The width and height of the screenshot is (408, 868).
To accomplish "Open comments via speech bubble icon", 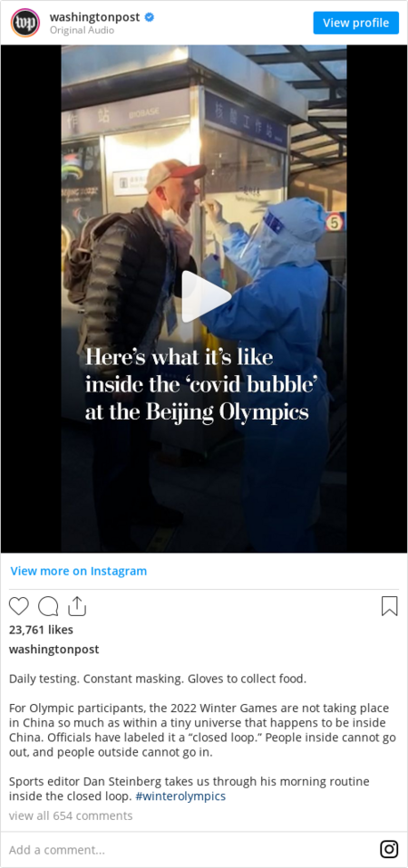I will tap(48, 606).
